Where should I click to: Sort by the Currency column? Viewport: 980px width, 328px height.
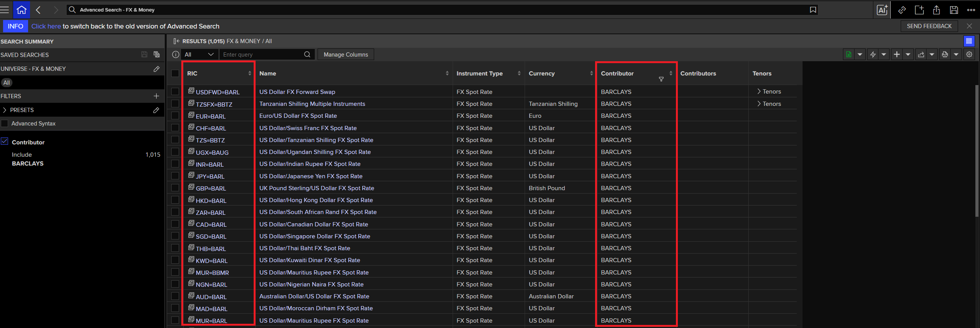591,74
